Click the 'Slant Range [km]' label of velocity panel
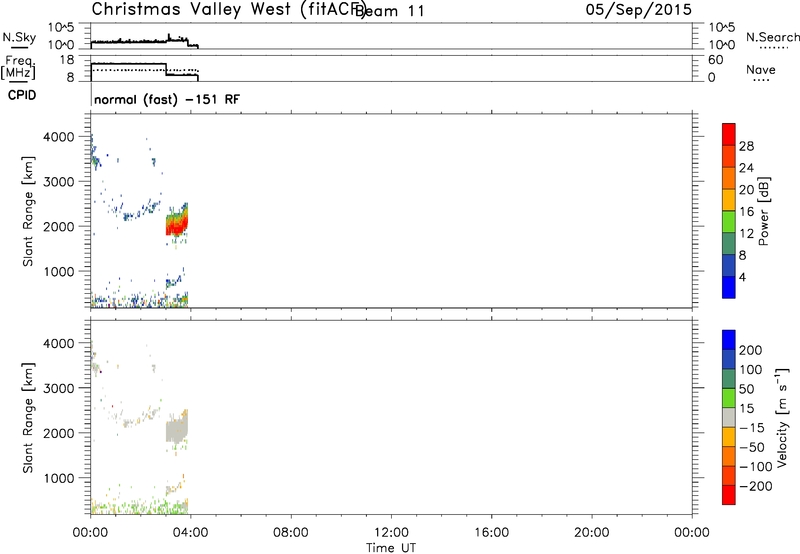Screen dimensions: 800x554 point(28,418)
